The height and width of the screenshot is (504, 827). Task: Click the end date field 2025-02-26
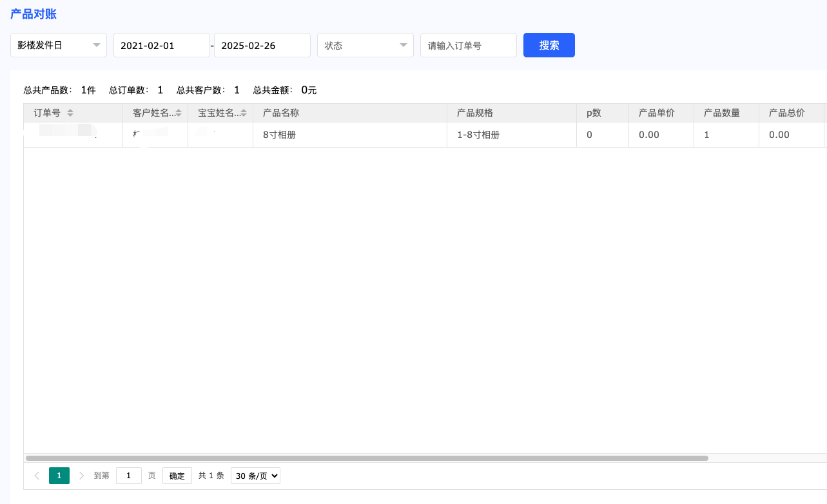[x=262, y=45]
